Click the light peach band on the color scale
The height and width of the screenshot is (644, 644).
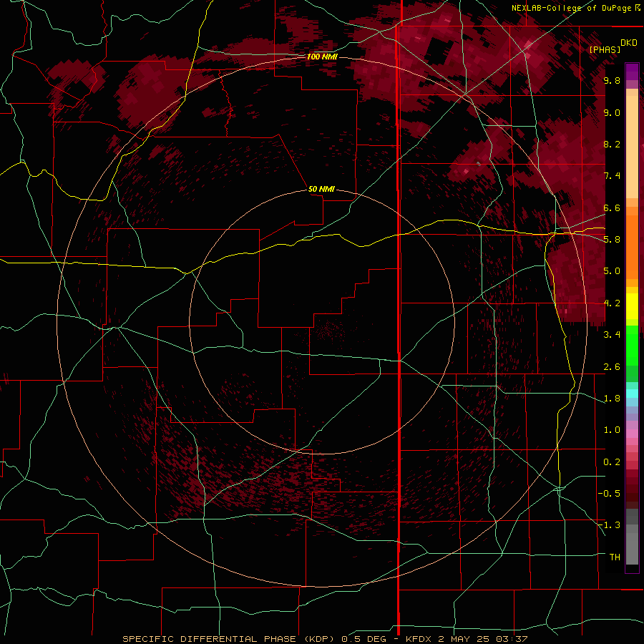(x=632, y=147)
